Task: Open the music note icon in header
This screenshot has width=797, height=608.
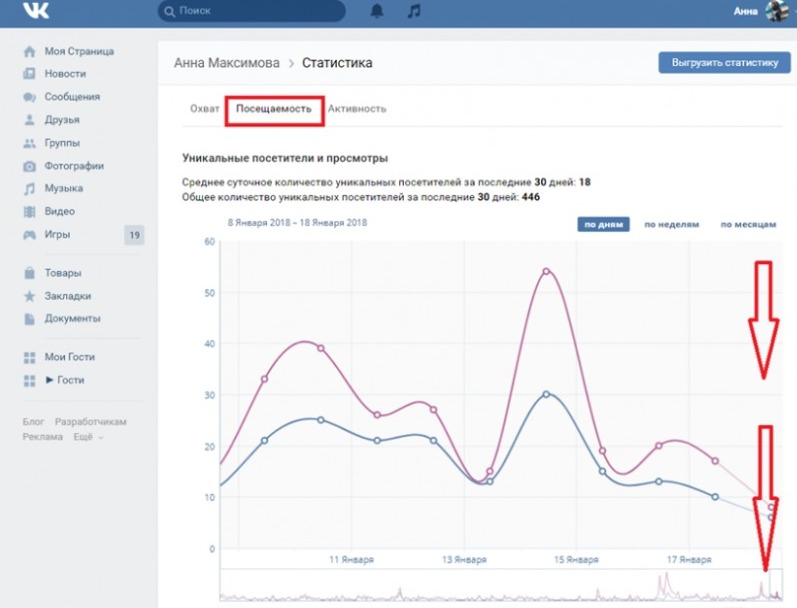Action: 413,12
